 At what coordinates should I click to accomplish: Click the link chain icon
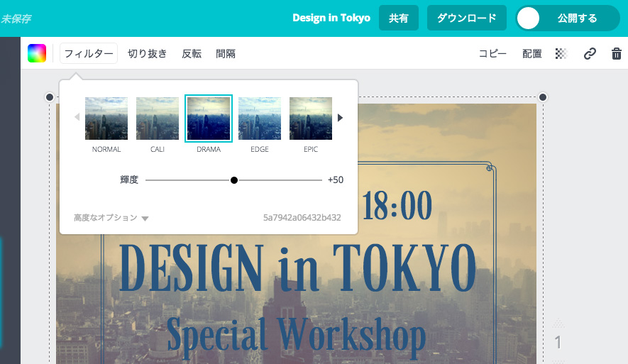(x=590, y=53)
